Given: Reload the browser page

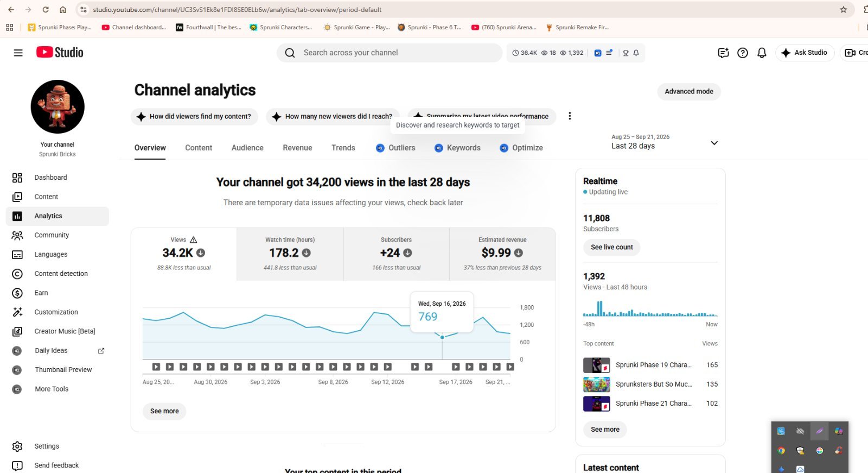Looking at the screenshot, I should [x=46, y=10].
